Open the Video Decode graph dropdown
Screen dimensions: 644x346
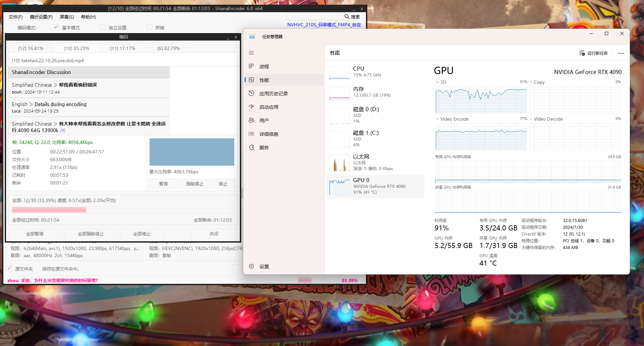[531, 119]
